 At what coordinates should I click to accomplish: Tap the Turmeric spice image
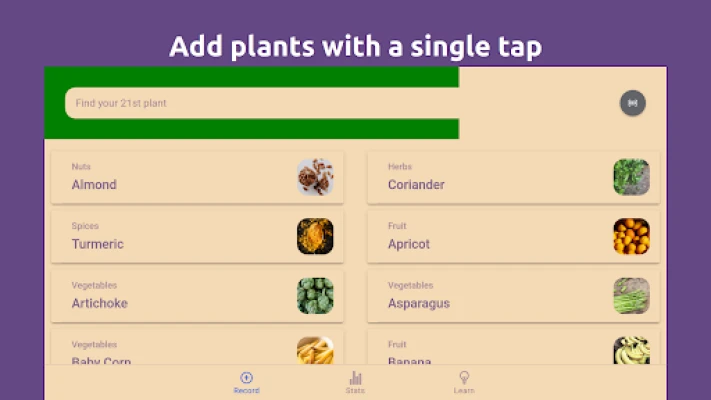click(315, 236)
